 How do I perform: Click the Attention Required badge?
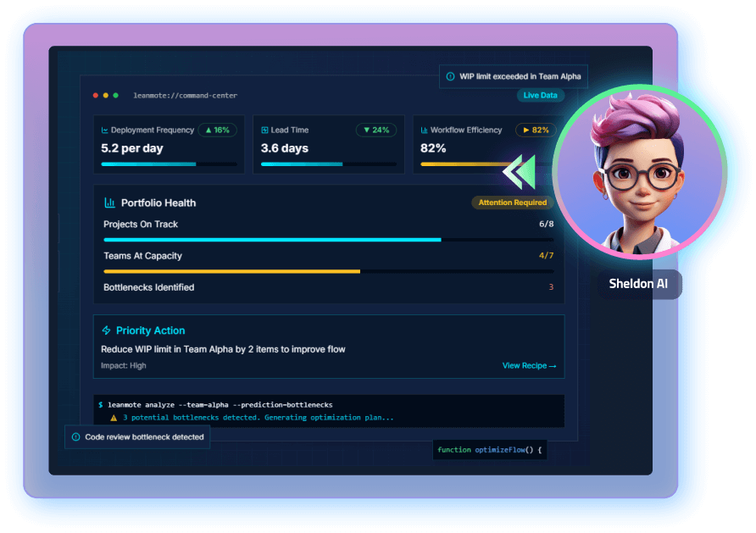[512, 203]
